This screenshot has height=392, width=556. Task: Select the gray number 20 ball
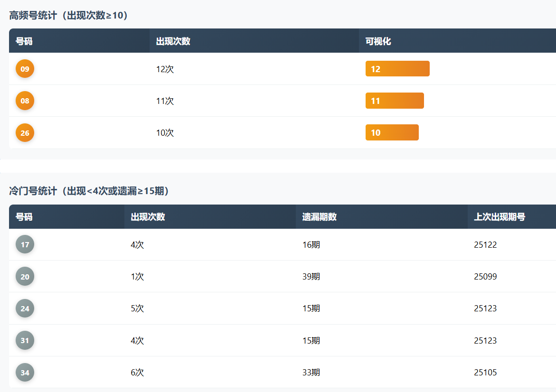point(25,277)
